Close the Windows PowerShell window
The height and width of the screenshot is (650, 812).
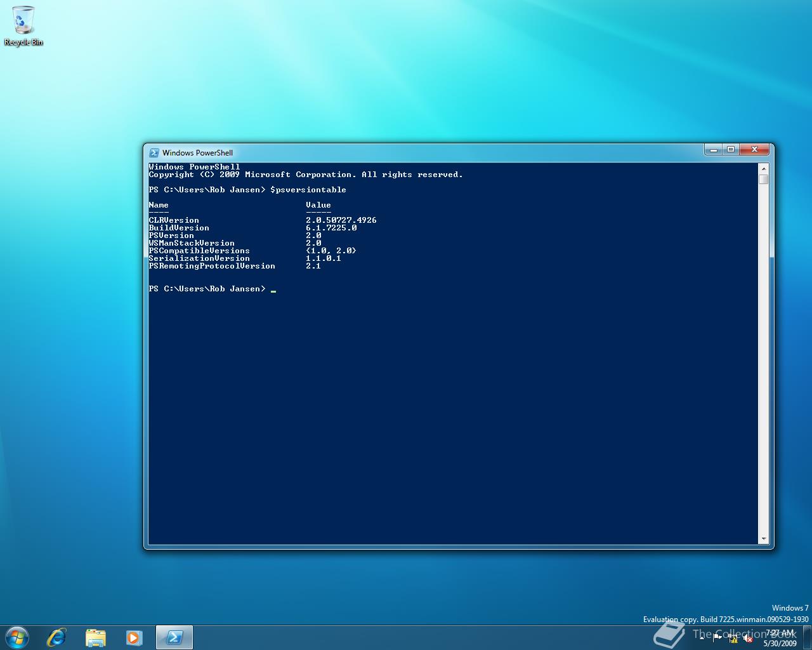click(x=754, y=149)
